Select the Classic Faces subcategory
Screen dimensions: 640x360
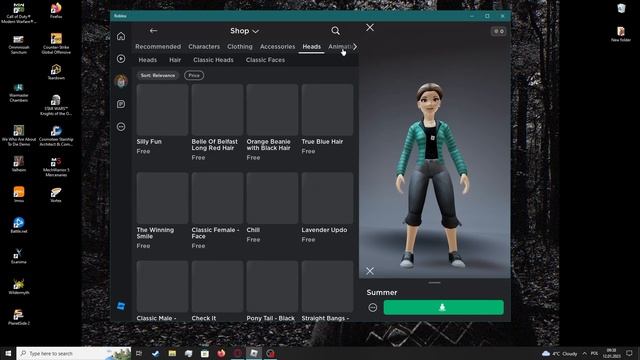pyautogui.click(x=265, y=60)
